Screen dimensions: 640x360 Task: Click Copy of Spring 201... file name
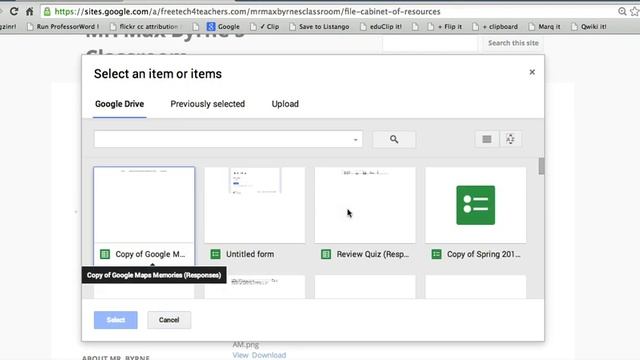tap(484, 254)
